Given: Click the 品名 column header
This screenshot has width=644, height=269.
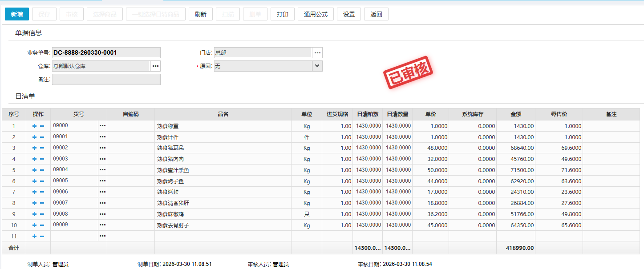Looking at the screenshot, I should [223, 114].
